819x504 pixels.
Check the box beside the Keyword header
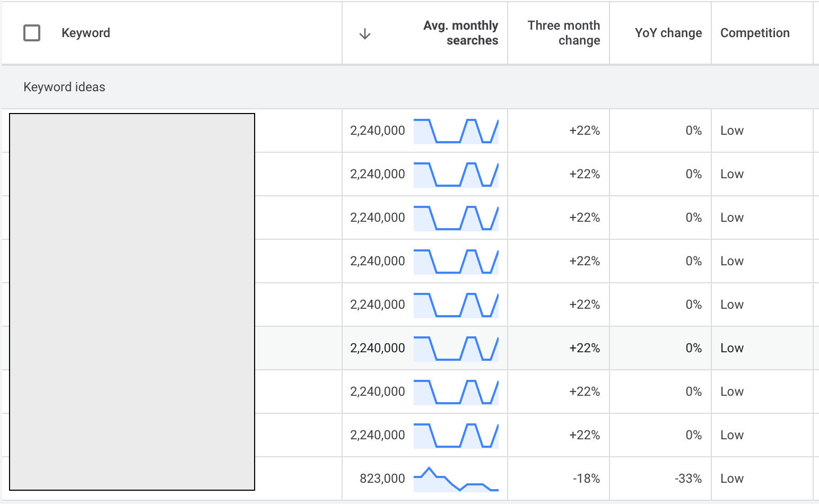[31, 33]
